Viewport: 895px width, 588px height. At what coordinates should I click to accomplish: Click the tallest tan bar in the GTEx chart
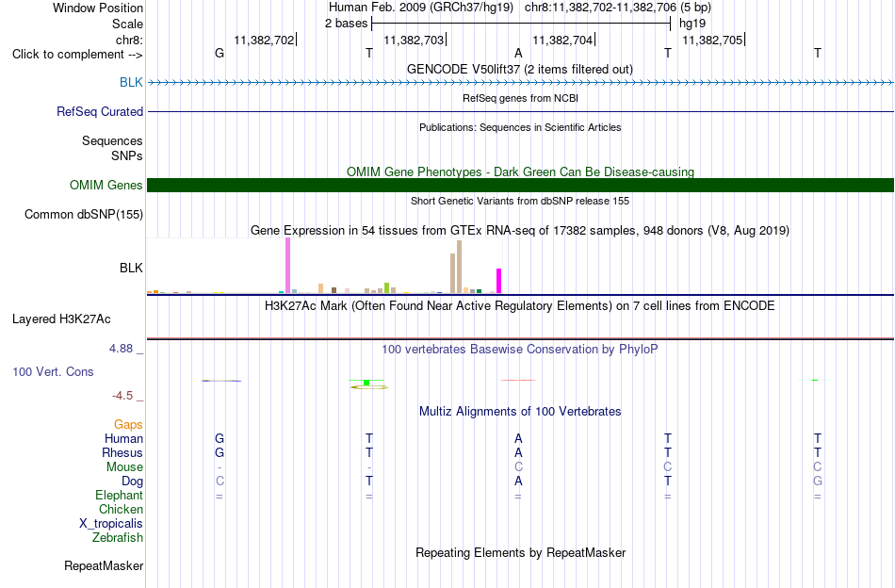tap(459, 267)
